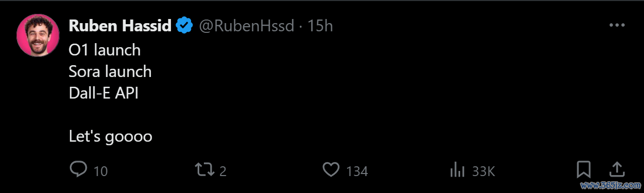Click the repost arrows icon

pos(204,170)
